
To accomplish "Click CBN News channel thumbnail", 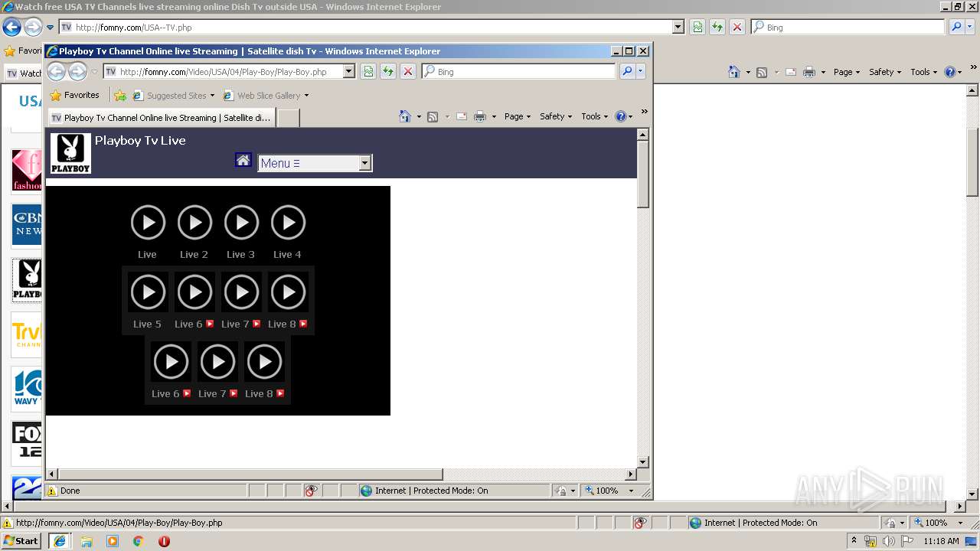I will [x=27, y=224].
